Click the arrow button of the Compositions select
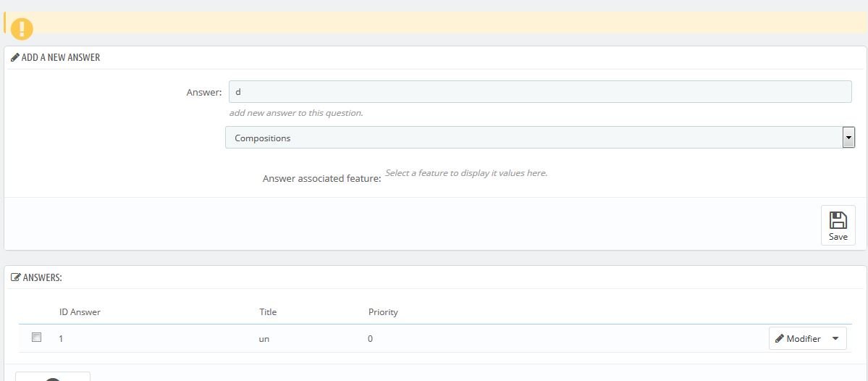 pos(848,138)
